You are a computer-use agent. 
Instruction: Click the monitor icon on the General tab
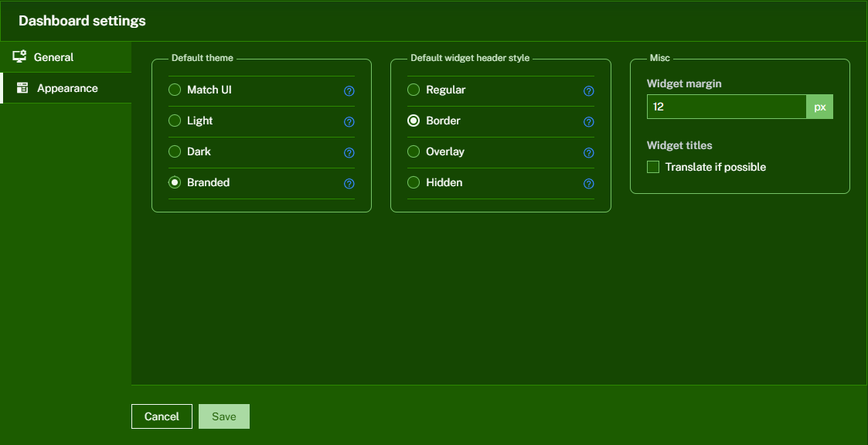coord(20,56)
